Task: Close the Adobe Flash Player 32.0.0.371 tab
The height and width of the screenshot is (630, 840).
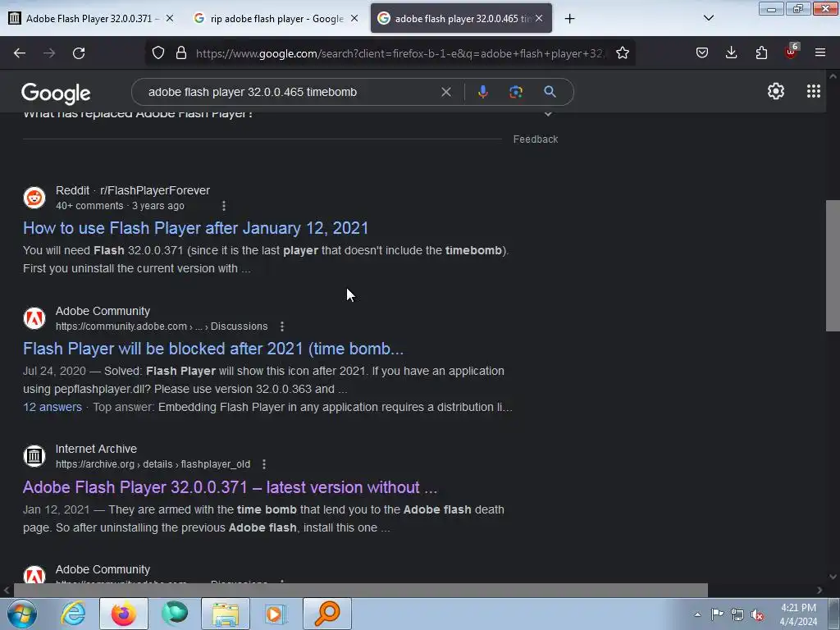Action: coord(169,18)
